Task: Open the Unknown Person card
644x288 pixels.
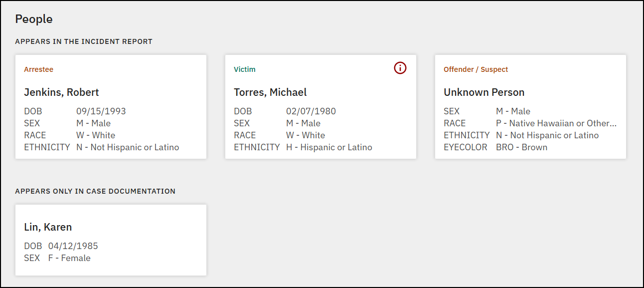Action: pos(530,107)
